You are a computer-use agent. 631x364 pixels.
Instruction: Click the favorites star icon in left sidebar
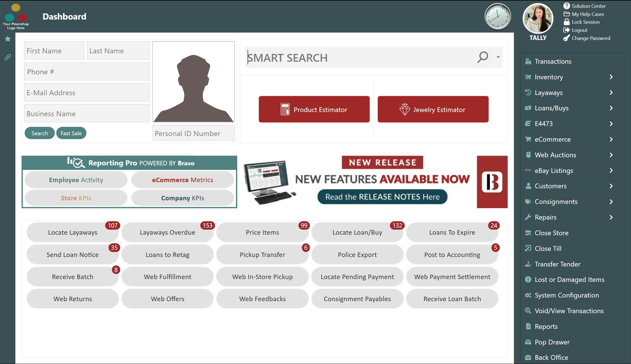click(8, 39)
